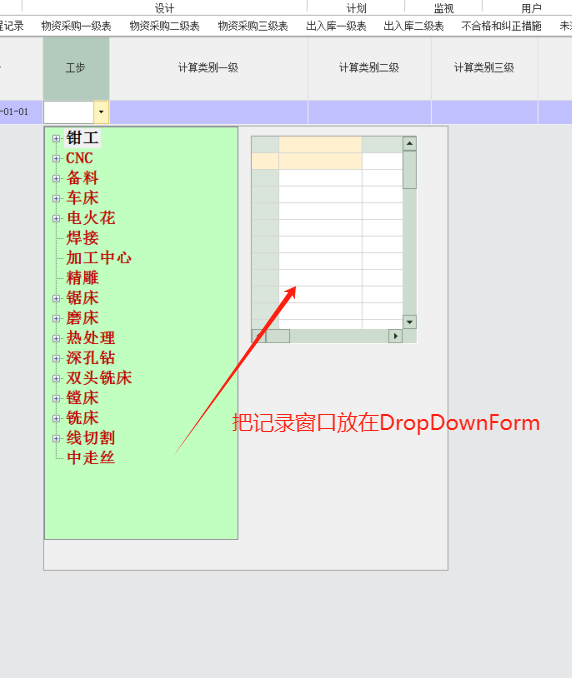Open the 工步 cell dropdown arrow

pyautogui.click(x=101, y=112)
